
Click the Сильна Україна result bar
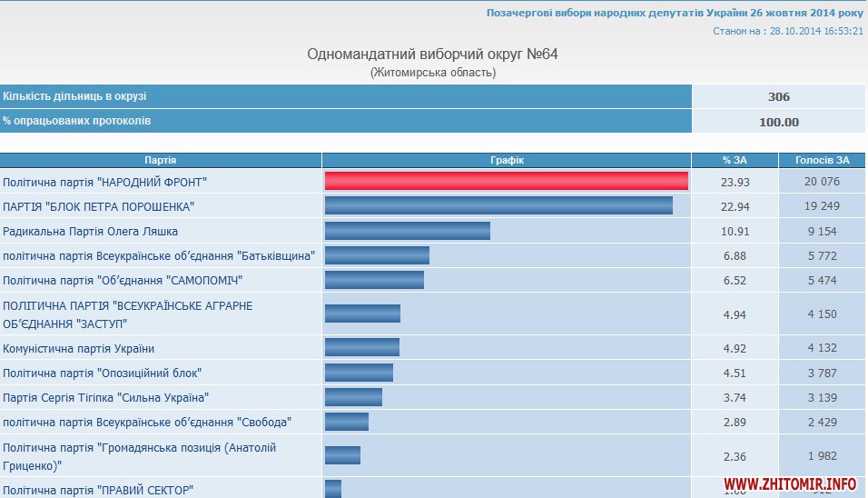pos(353,397)
